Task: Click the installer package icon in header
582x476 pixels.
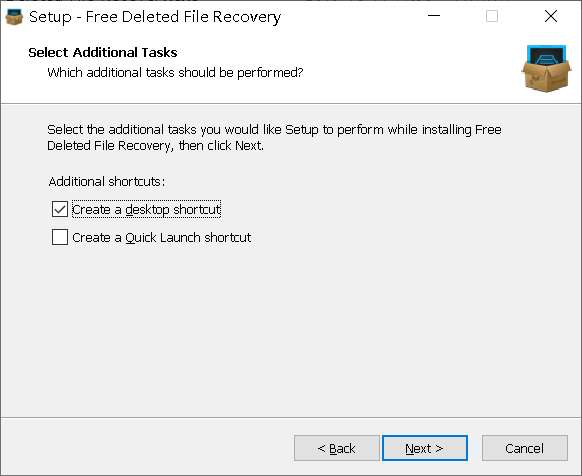Action: [546, 68]
